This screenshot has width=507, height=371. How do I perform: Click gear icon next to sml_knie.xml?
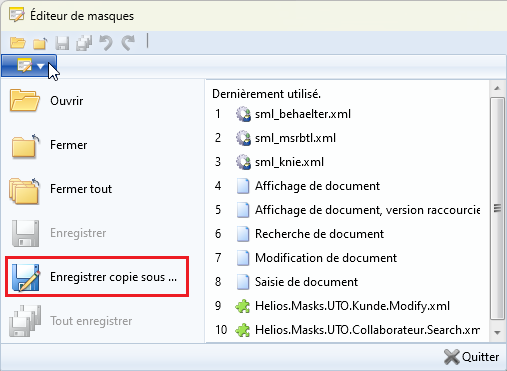pos(243,162)
